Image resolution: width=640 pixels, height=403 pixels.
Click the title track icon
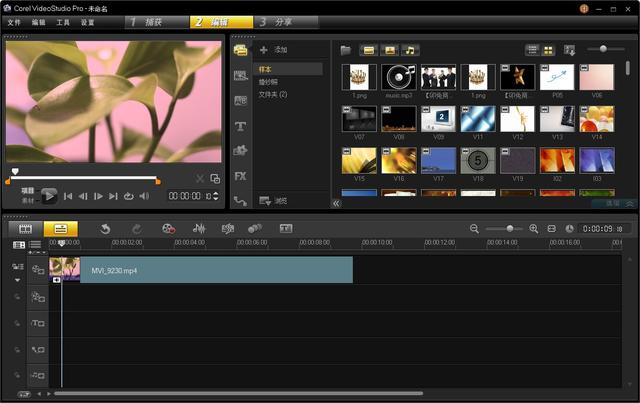pyautogui.click(x=38, y=323)
